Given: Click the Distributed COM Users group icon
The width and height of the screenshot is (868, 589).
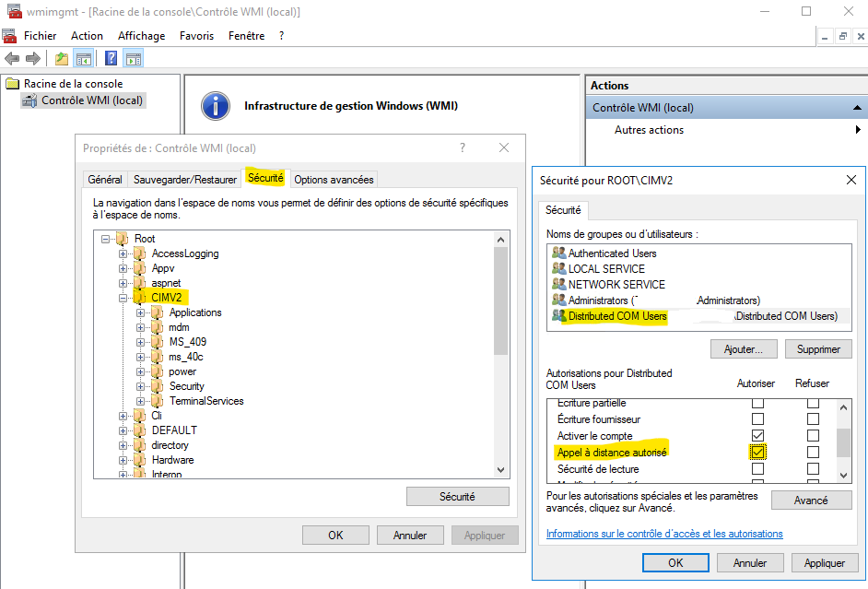Looking at the screenshot, I should coord(558,315).
